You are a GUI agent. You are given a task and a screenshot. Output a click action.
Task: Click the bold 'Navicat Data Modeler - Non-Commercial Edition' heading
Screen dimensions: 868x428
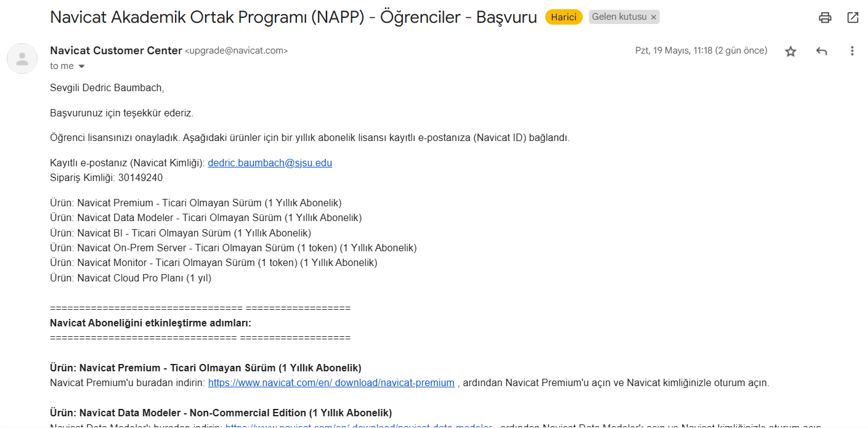[x=221, y=413]
